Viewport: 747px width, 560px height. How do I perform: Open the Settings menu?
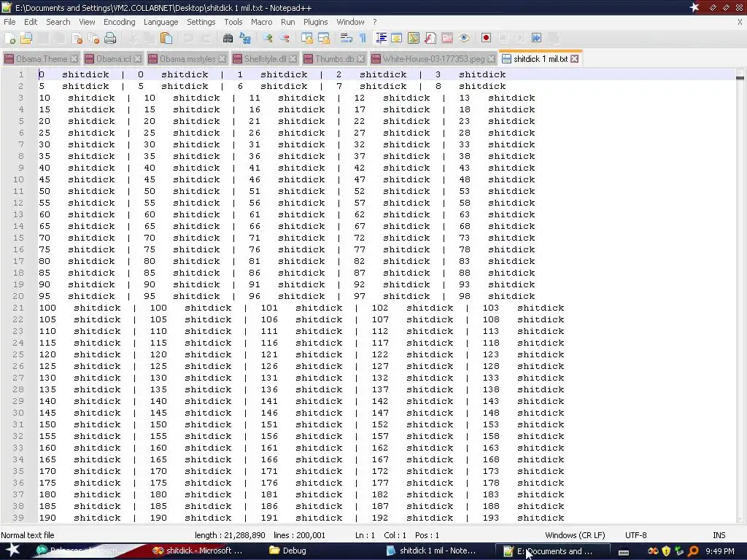coord(201,22)
